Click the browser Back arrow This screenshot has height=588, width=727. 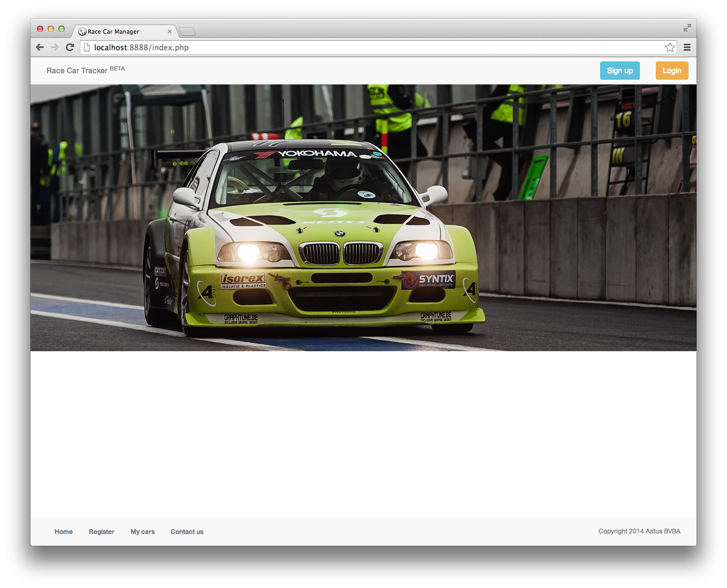click(40, 48)
